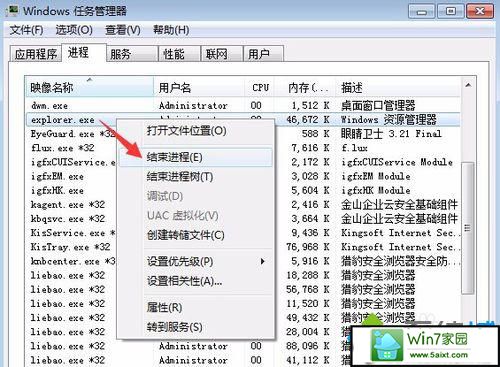This screenshot has height=367, width=500.
Task: Click the 56,768 K memory value
Action: pyautogui.click(x=308, y=289)
